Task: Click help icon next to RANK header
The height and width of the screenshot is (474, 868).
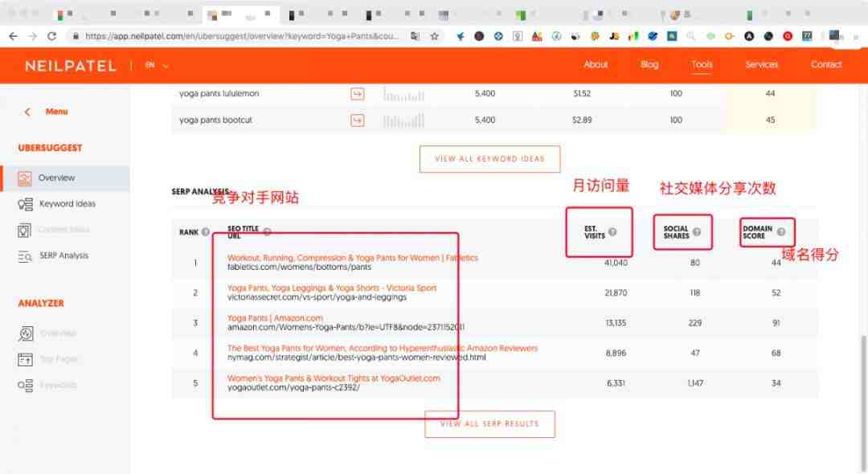Action: pos(206,231)
